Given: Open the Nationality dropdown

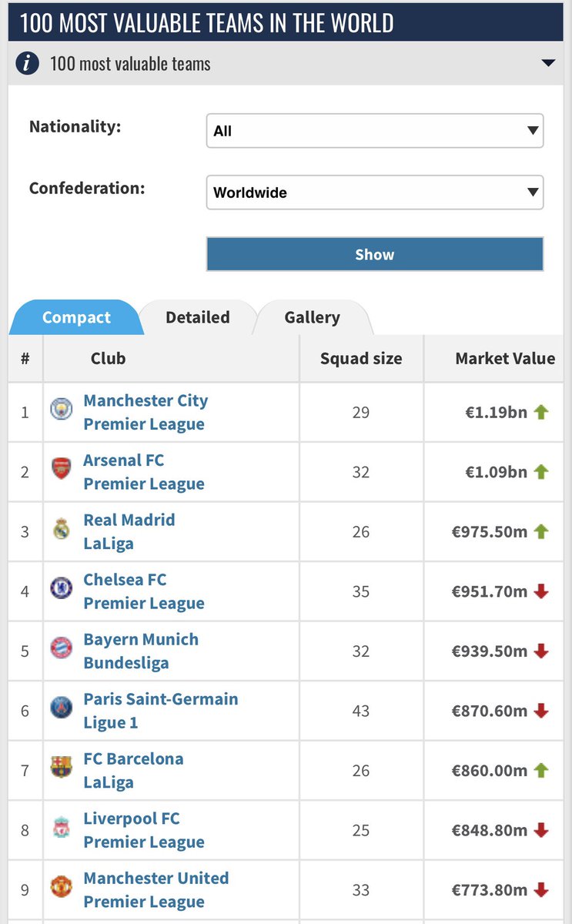Looking at the screenshot, I should pos(375,131).
